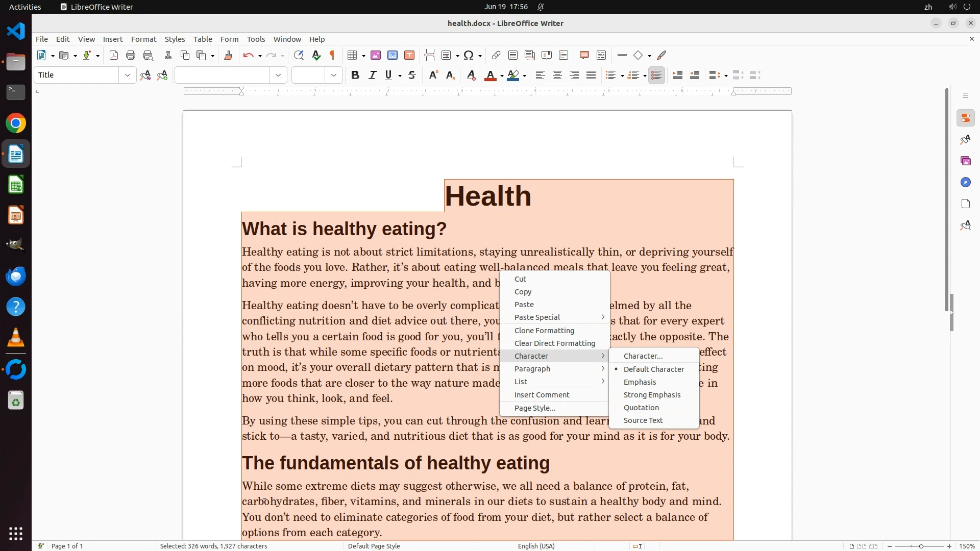Click the Font Color red swatch button

490,76
